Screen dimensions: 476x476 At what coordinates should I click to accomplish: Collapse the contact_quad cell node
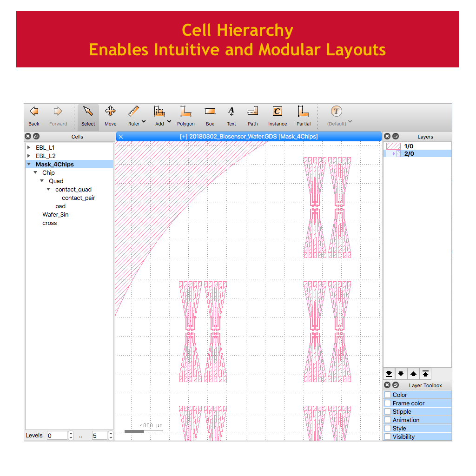coord(48,189)
